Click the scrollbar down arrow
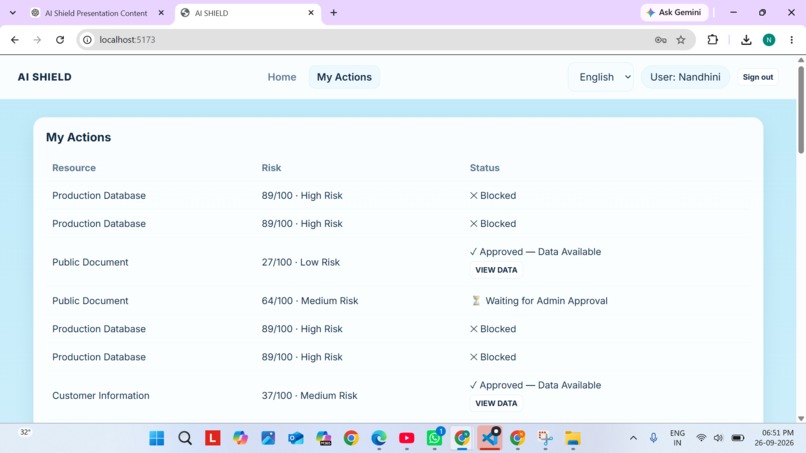This screenshot has height=453, width=806. [801, 419]
